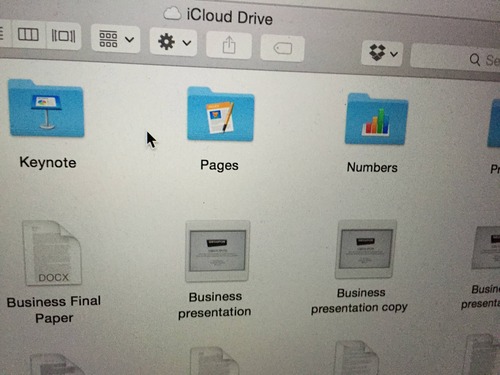The height and width of the screenshot is (375, 500).
Task: Click the Share toolbar button
Action: (229, 45)
